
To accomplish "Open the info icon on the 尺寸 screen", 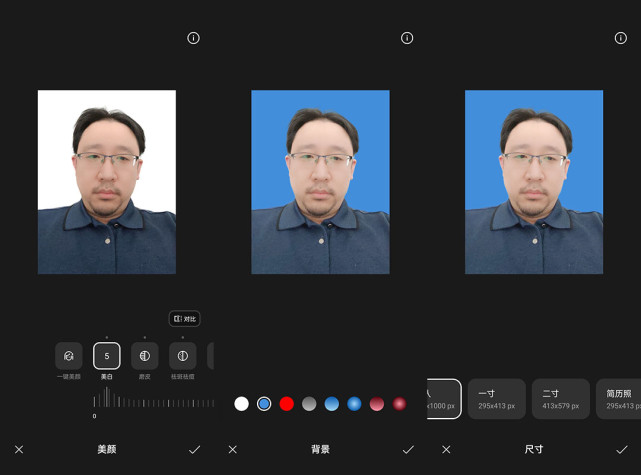I will point(621,38).
